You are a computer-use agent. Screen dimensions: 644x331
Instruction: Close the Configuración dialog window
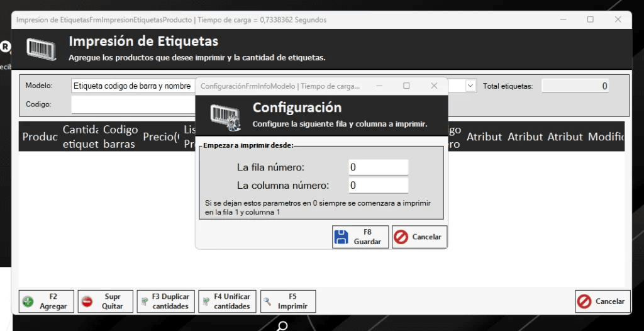tap(434, 86)
